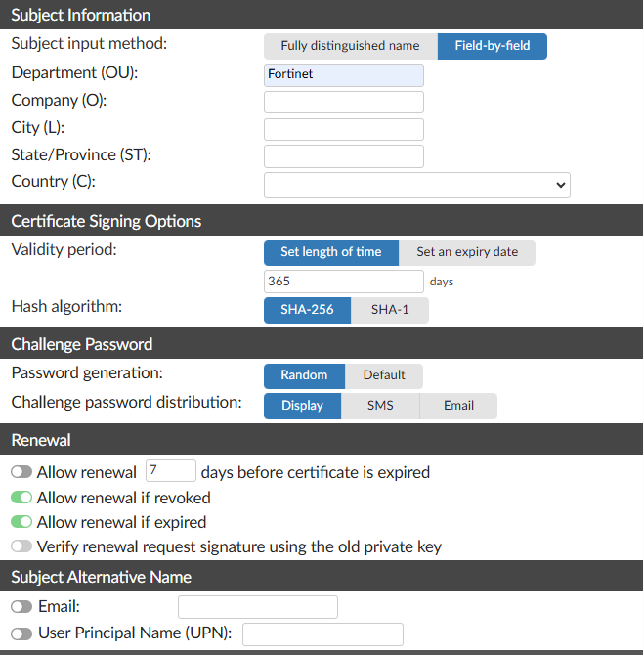Choose Email challenge password distribution
The width and height of the screenshot is (644, 655).
(x=458, y=406)
